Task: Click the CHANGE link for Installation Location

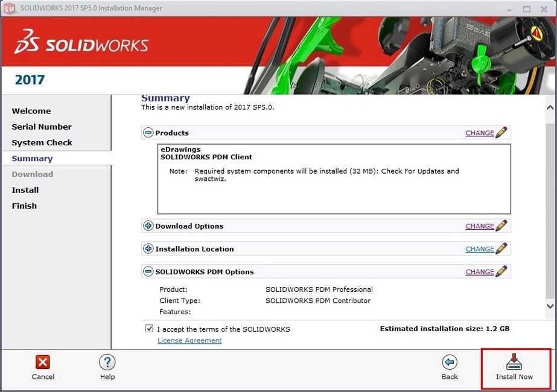Action: tap(479, 249)
